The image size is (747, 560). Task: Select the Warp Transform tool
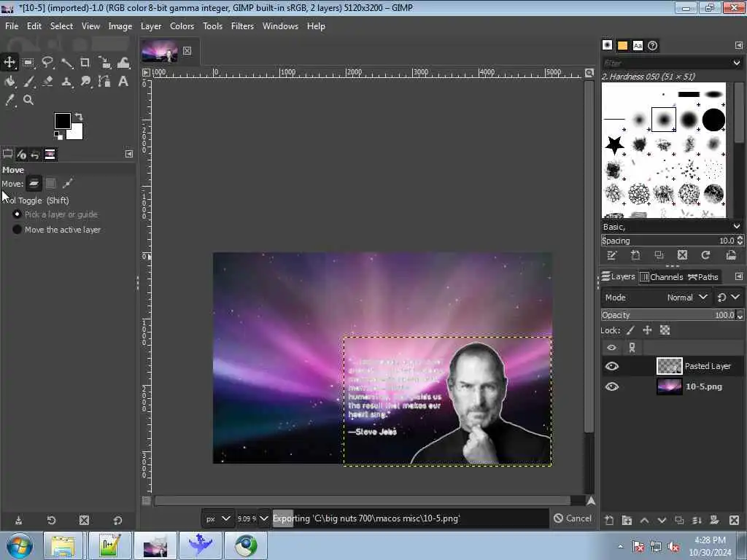tap(123, 63)
